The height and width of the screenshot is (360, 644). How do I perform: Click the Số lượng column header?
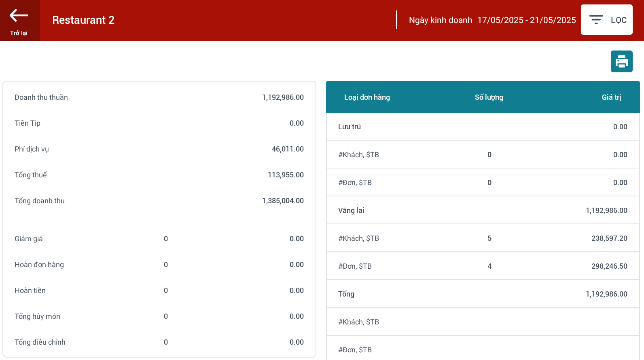click(x=489, y=97)
